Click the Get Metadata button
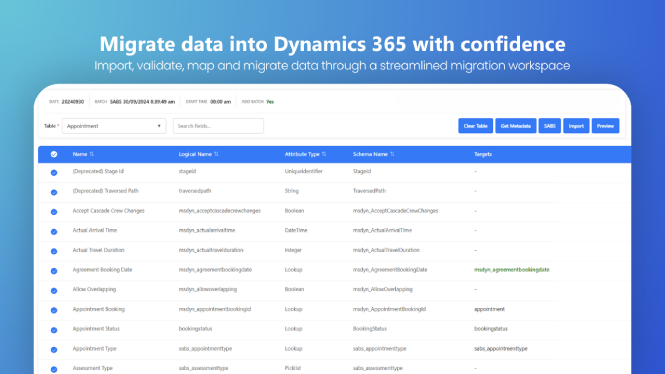Screen dimensions: 665x374 (516, 126)
